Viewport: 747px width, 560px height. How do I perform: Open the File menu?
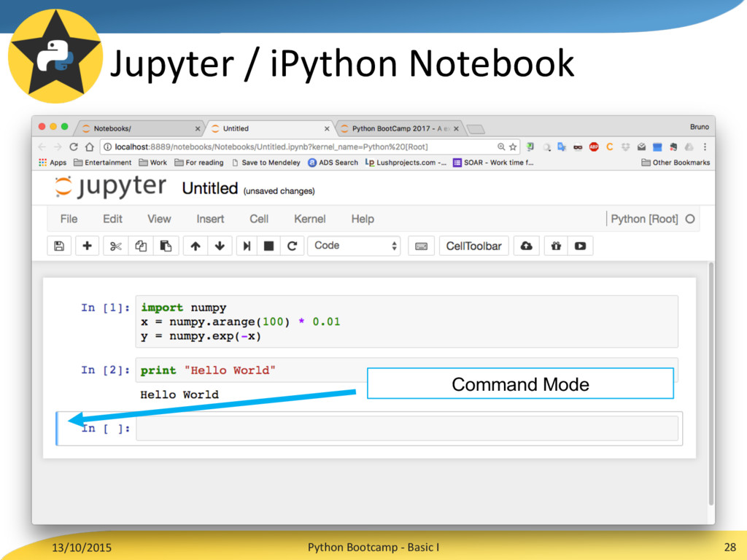point(69,219)
